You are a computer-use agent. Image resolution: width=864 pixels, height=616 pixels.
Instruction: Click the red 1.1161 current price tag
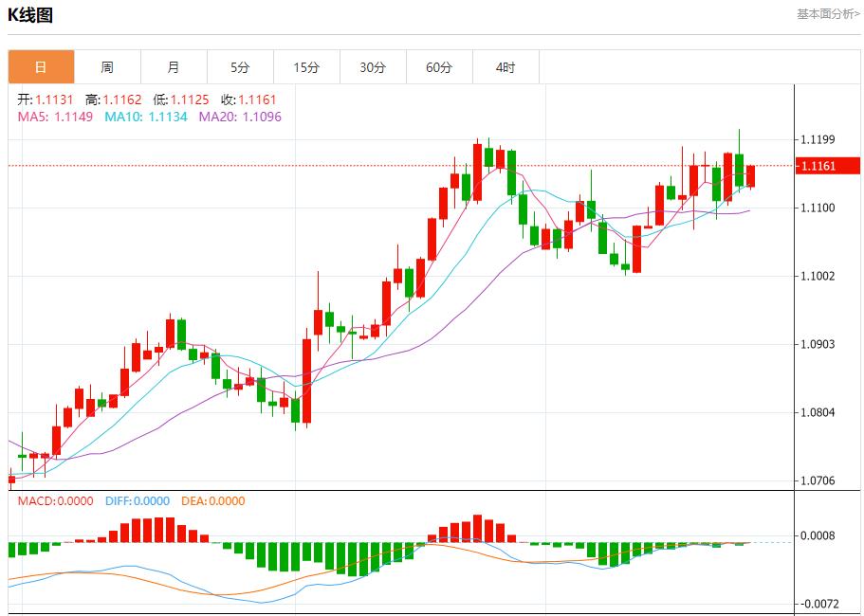tap(827, 166)
